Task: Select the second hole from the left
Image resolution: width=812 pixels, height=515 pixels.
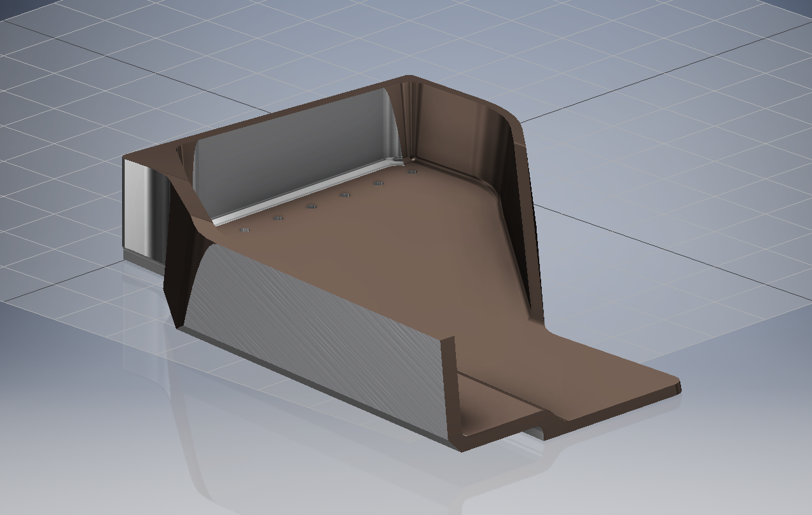Action: click(x=279, y=218)
